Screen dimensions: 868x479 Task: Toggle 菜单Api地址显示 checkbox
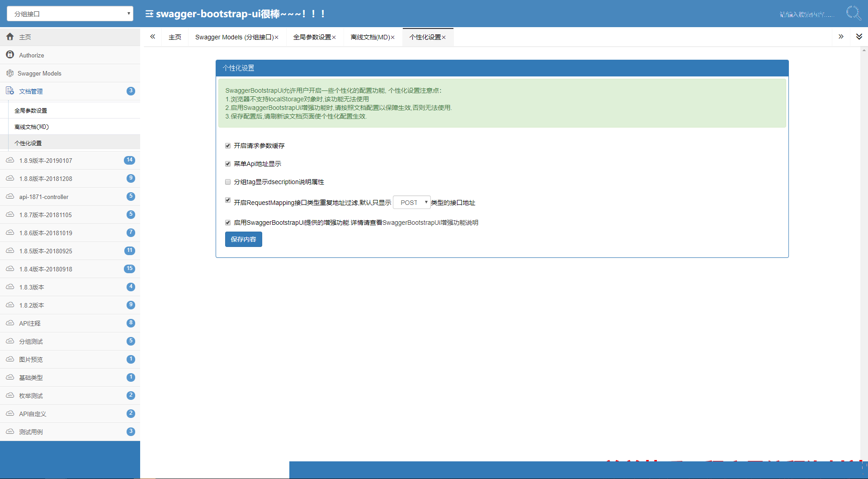click(228, 164)
